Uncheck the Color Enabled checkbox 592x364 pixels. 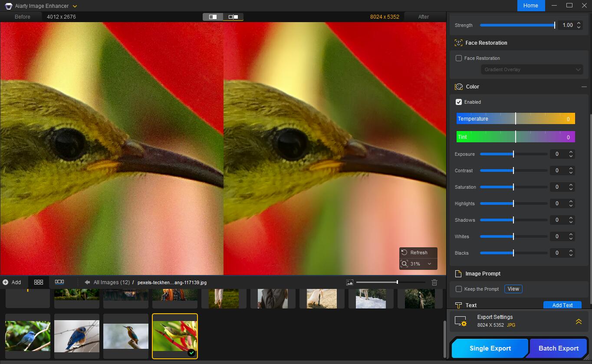tap(459, 102)
